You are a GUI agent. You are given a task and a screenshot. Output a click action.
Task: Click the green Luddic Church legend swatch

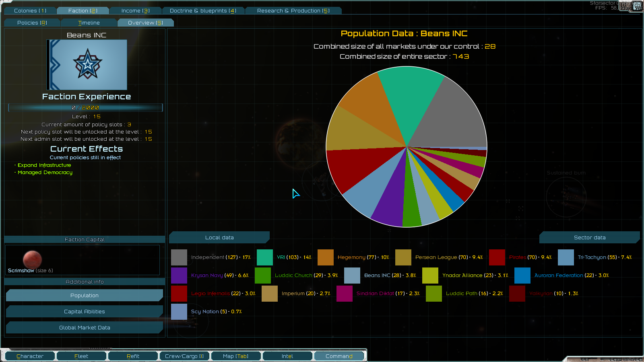263,276
